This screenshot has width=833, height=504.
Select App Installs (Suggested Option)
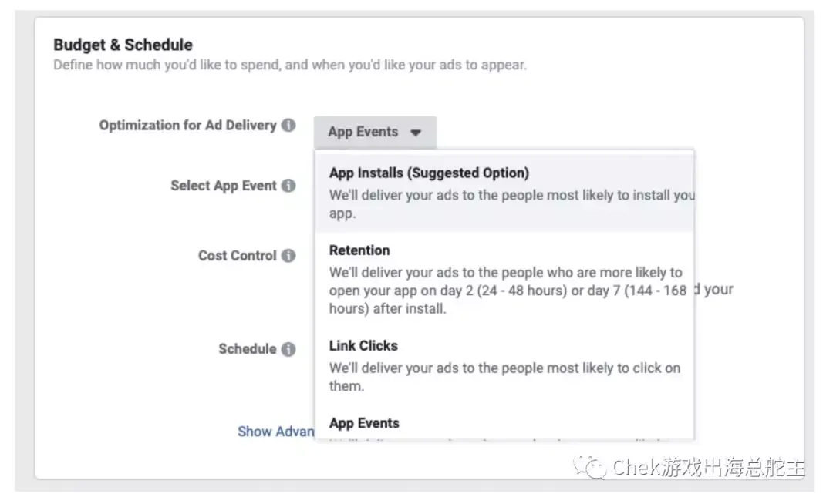click(x=504, y=192)
